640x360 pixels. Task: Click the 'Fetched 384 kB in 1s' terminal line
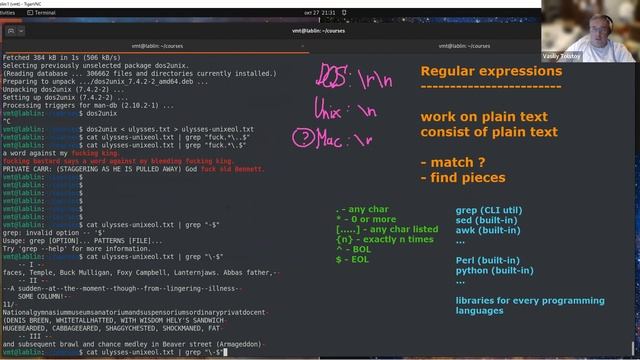(62, 58)
